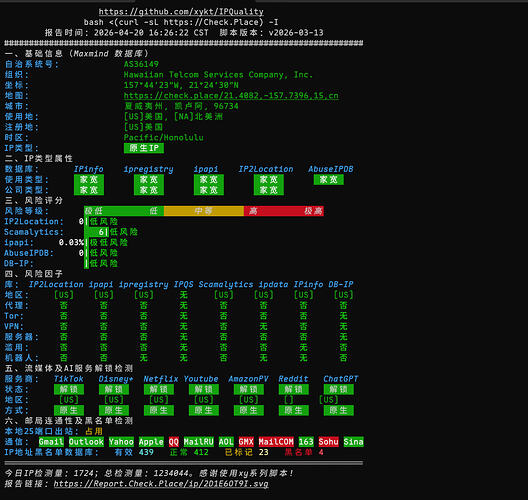The image size is (528, 500).
Task: Click AbuseIPDB header in IP type section
Action: point(331,169)
